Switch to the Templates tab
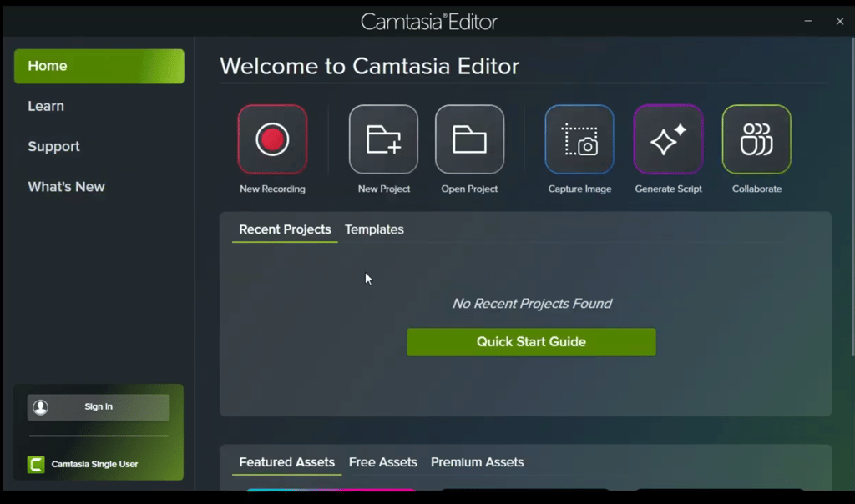 [x=374, y=230]
